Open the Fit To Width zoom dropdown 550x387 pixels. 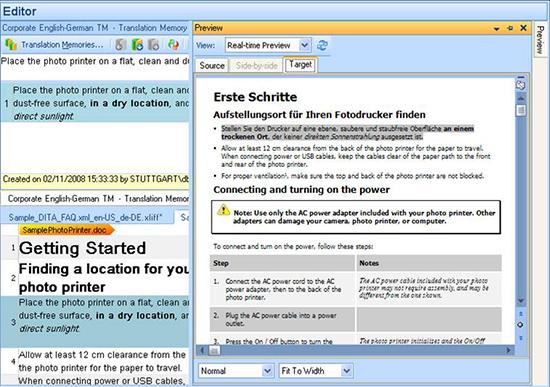click(316, 371)
